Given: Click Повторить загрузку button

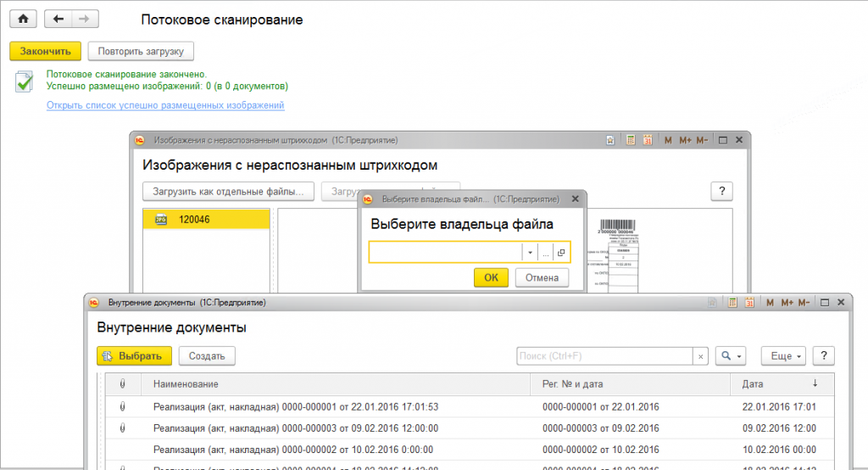Looking at the screenshot, I should (141, 51).
